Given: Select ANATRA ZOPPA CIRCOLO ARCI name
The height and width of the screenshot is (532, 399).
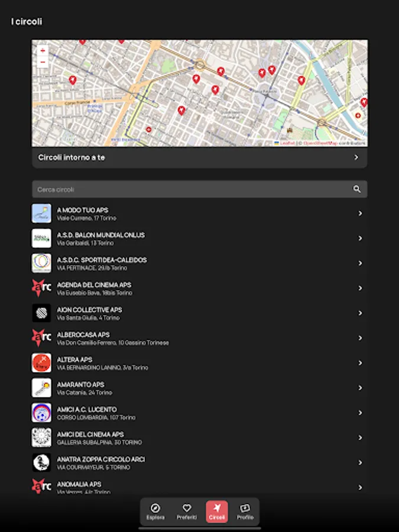Looking at the screenshot, I should 100,459.
